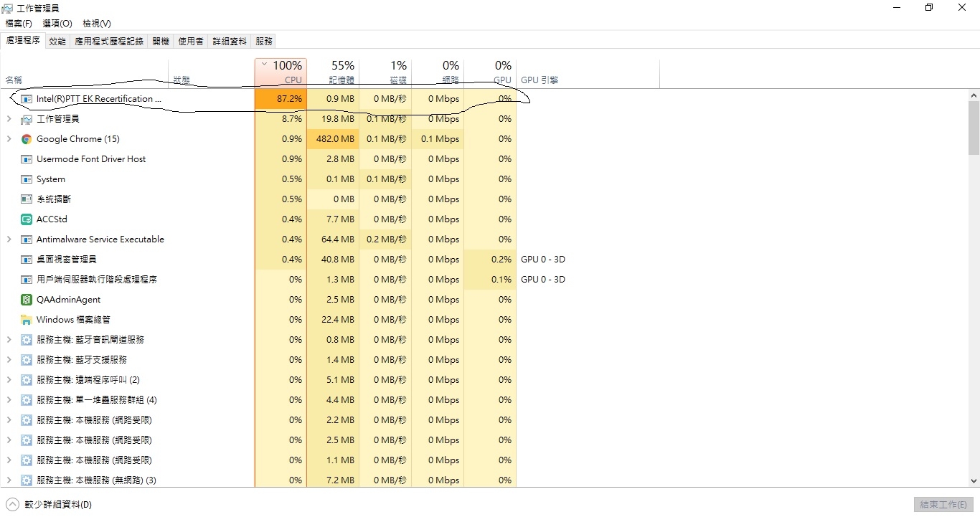Sort by the 記憶體 column header
Screen dimensions: 980x522
click(333, 72)
